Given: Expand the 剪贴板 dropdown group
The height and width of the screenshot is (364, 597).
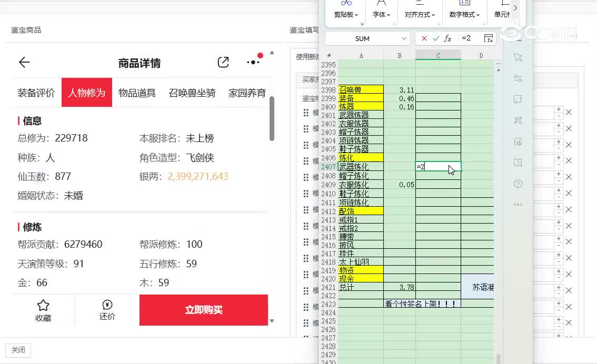Looking at the screenshot, I should (x=346, y=15).
